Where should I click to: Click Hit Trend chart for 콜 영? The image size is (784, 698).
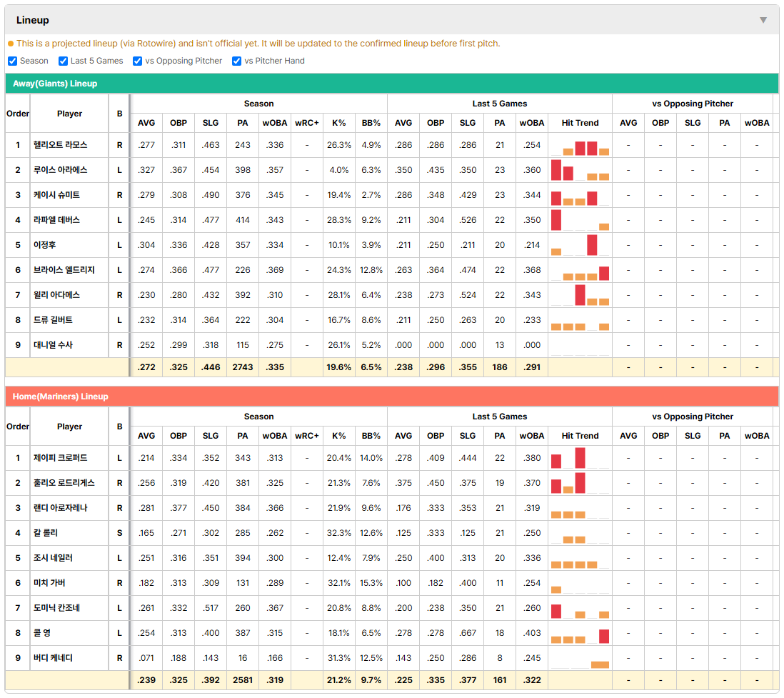pos(580,633)
